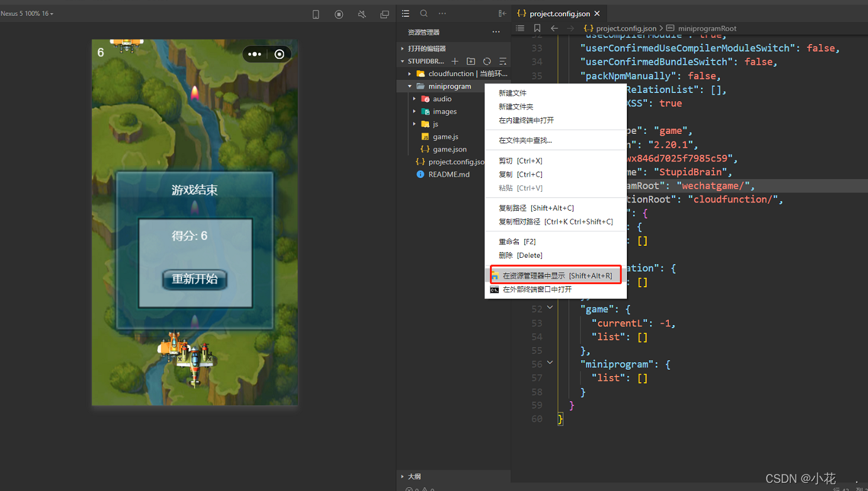This screenshot has width=868, height=491.
Task: Navigate forward with the right arrow in editor
Action: coord(570,28)
